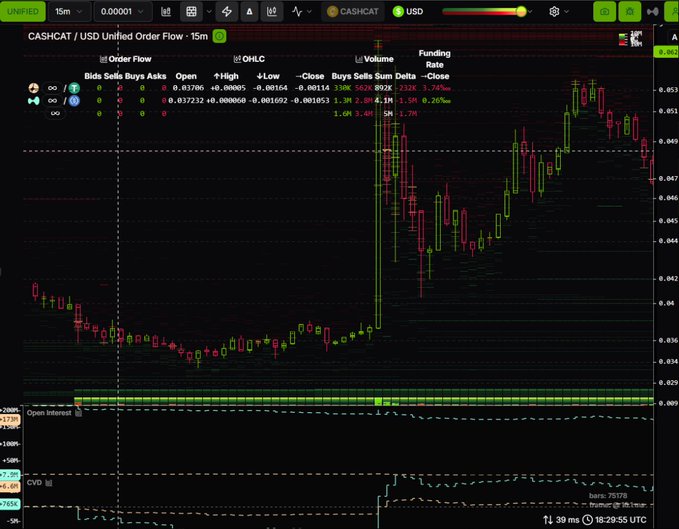Click the 18:29:55 UTC clock
The width and height of the screenshot is (679, 529).
click(x=614, y=520)
